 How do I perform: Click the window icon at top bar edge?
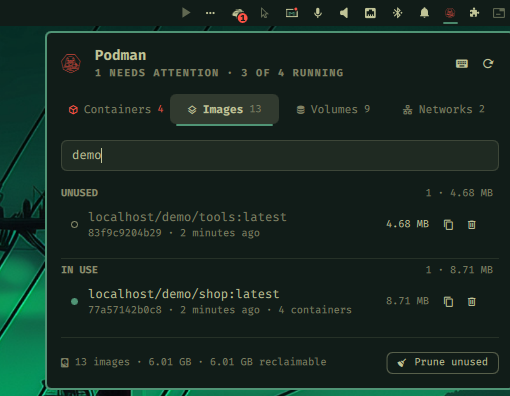[499, 13]
